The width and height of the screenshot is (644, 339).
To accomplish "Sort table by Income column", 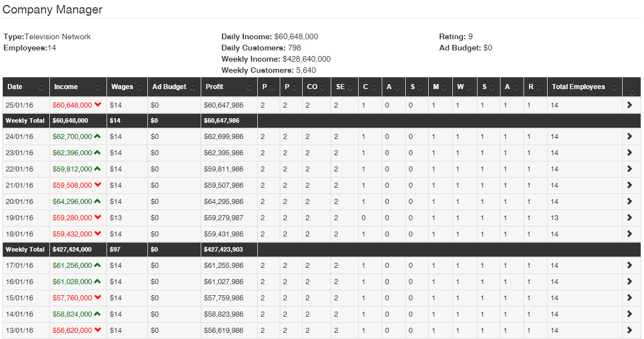I will click(x=78, y=87).
